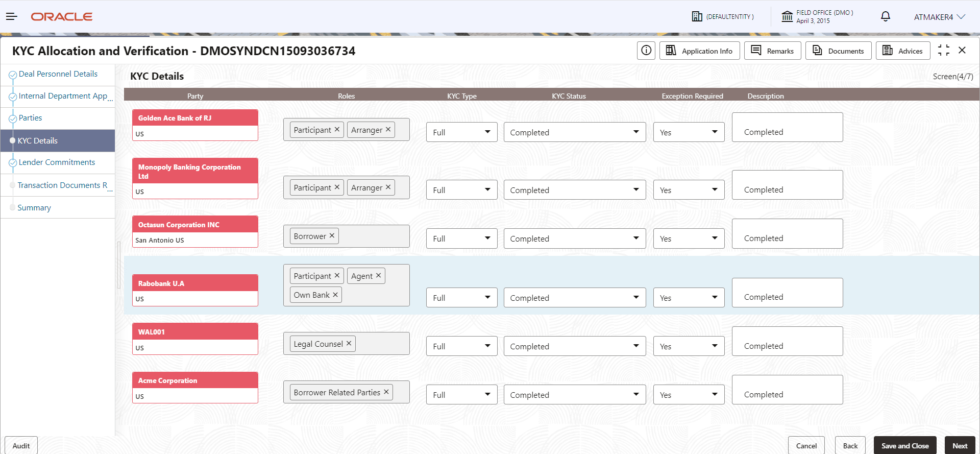This screenshot has height=454, width=980.
Task: Remove Legal Counsel role from WAL001
Action: pyautogui.click(x=349, y=344)
